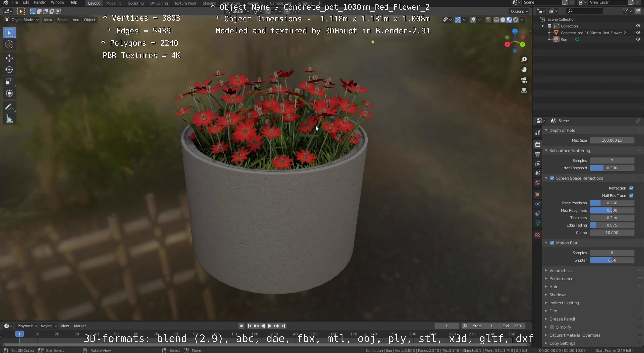The image size is (644, 353).
Task: Select the Measure ruler tool
Action: [x=9, y=119]
